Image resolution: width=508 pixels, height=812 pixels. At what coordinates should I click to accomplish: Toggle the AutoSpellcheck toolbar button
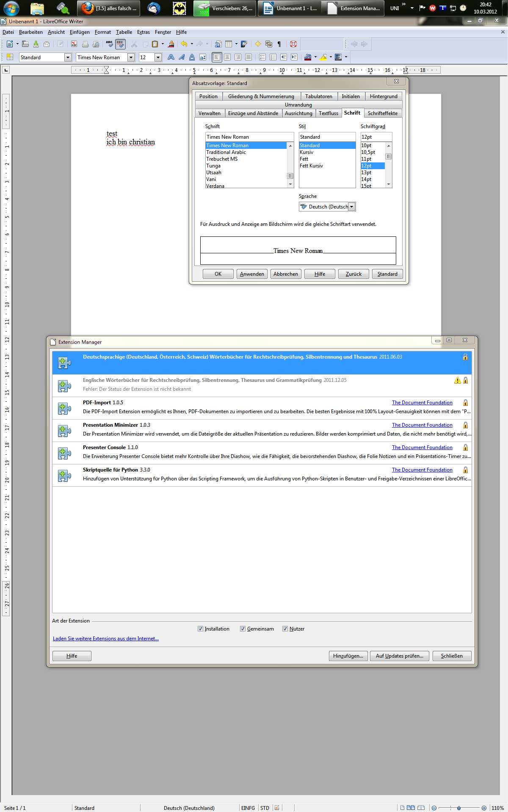(x=120, y=44)
